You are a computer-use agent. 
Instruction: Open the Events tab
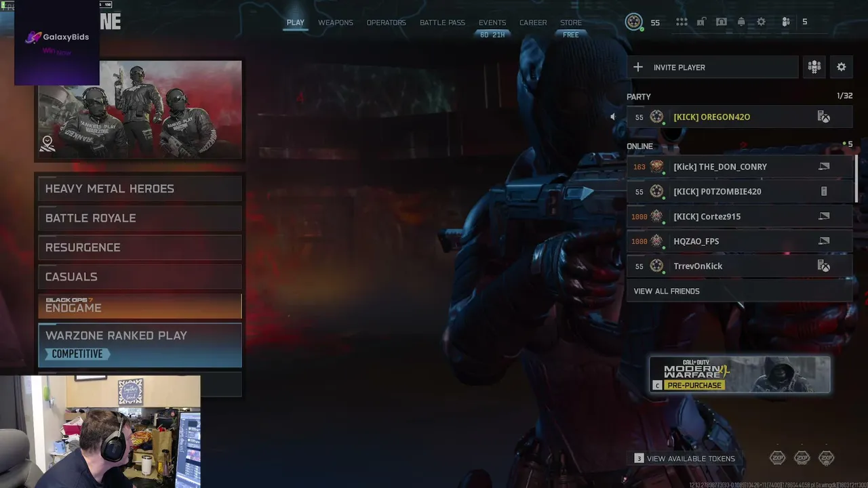click(x=492, y=22)
